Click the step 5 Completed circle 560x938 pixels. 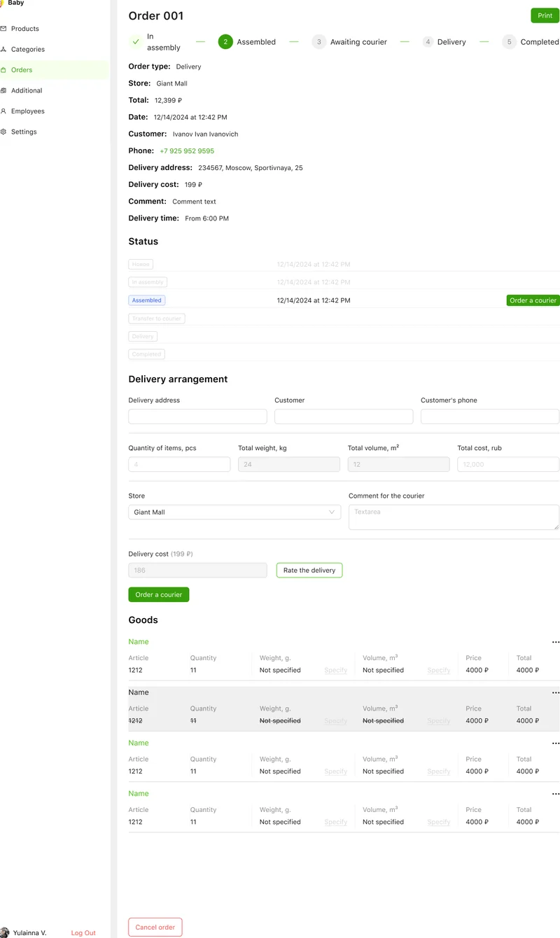pos(509,42)
